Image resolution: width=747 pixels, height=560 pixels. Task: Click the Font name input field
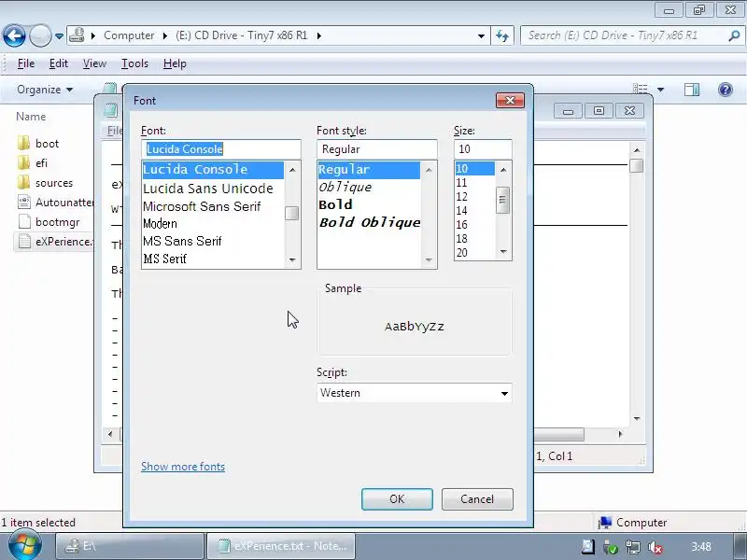[x=221, y=149]
